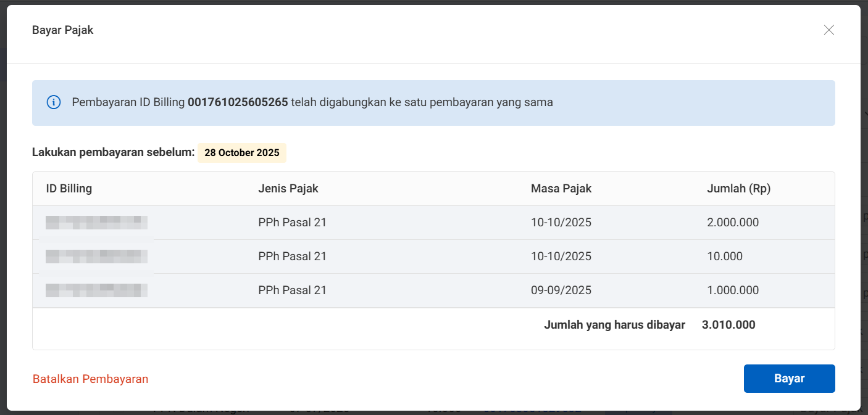Click the 28 October 2025 deadline badge
868x415 pixels.
[241, 153]
